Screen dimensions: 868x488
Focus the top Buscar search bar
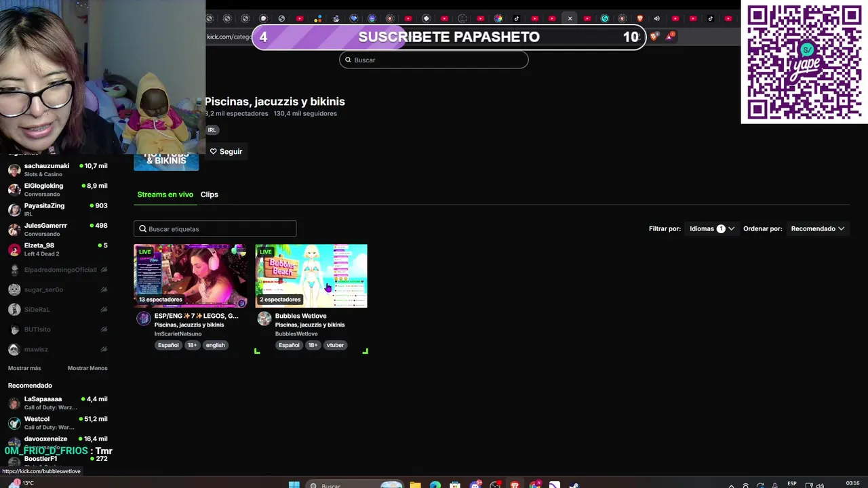tap(434, 60)
